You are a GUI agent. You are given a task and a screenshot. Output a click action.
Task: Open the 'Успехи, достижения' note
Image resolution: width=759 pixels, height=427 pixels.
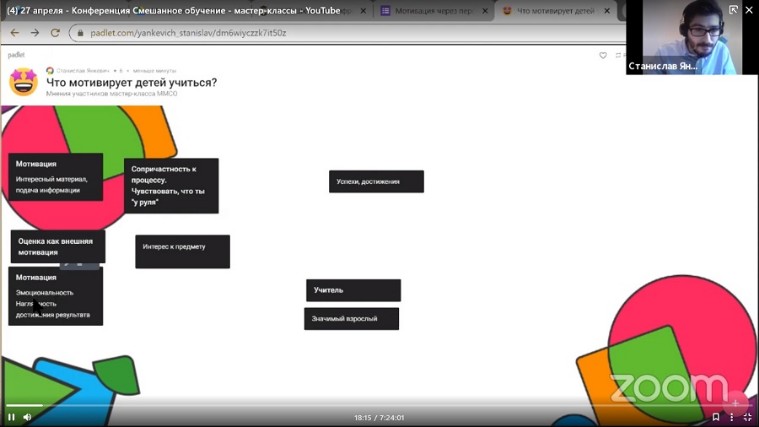tap(376, 181)
